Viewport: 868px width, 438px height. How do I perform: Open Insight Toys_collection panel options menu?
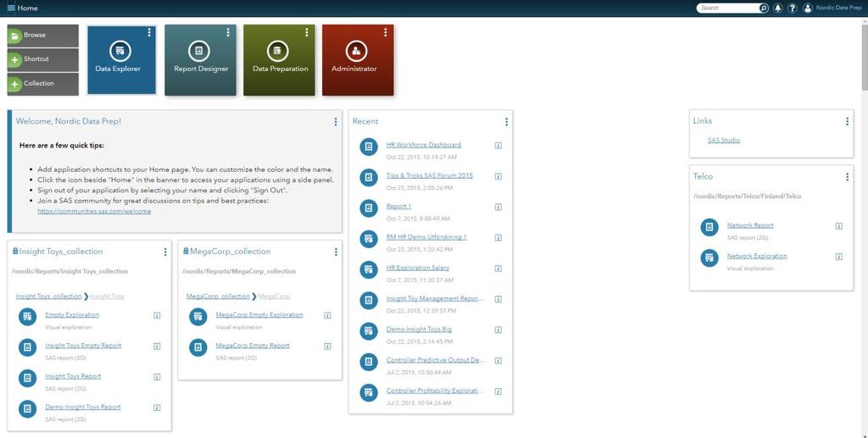165,252
